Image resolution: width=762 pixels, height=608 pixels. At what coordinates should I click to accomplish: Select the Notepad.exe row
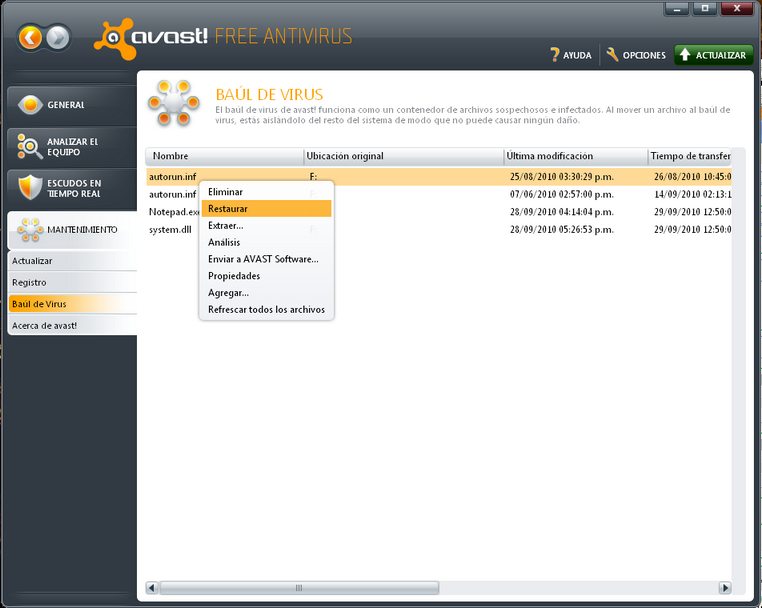(439, 212)
